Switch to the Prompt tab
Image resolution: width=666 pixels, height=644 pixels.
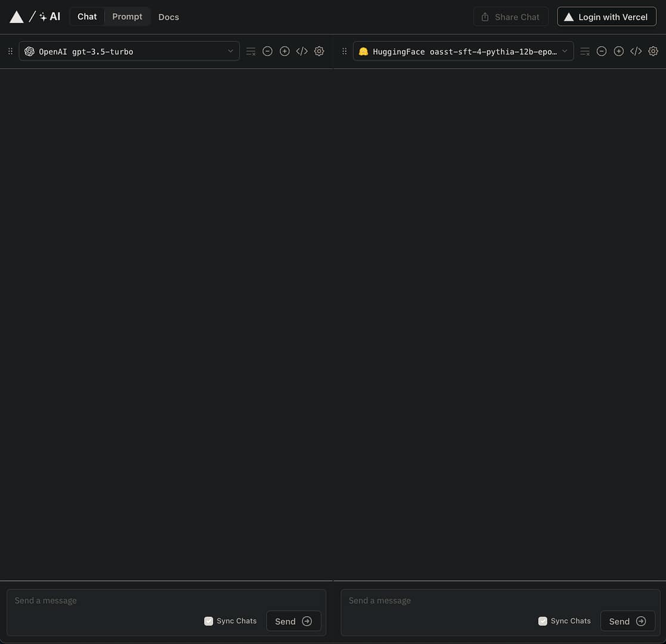(x=127, y=16)
